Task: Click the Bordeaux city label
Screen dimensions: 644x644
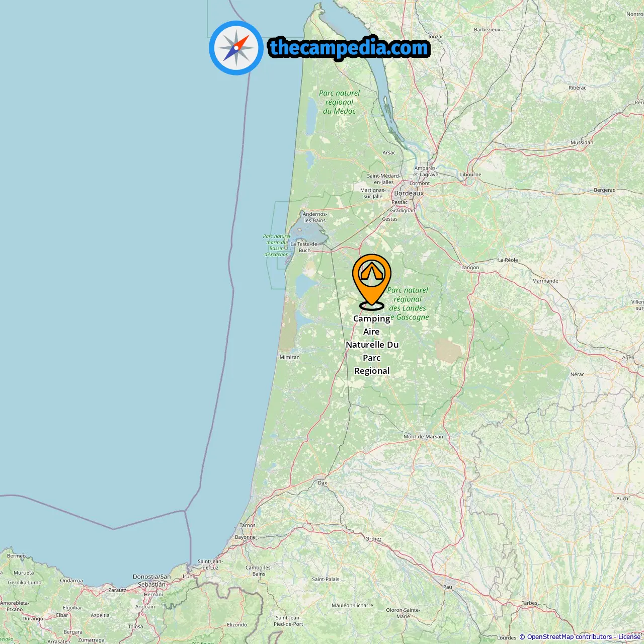Action: [x=409, y=193]
